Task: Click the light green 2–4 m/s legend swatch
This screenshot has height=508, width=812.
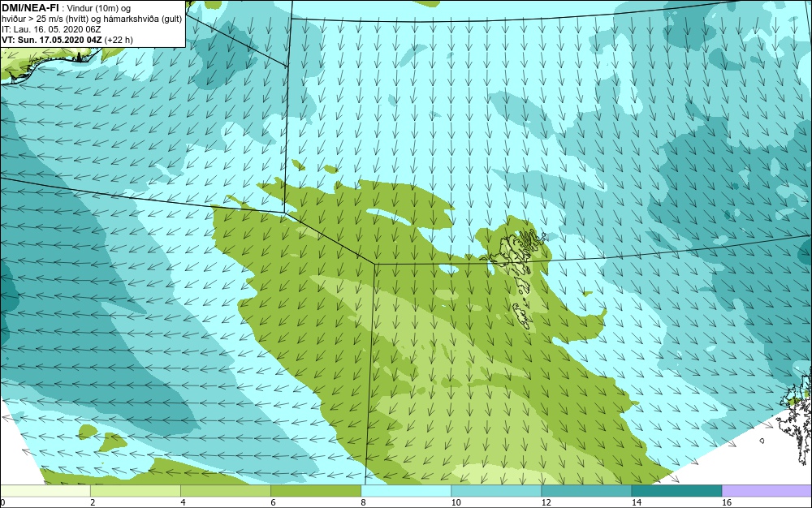Action: pyautogui.click(x=135, y=491)
